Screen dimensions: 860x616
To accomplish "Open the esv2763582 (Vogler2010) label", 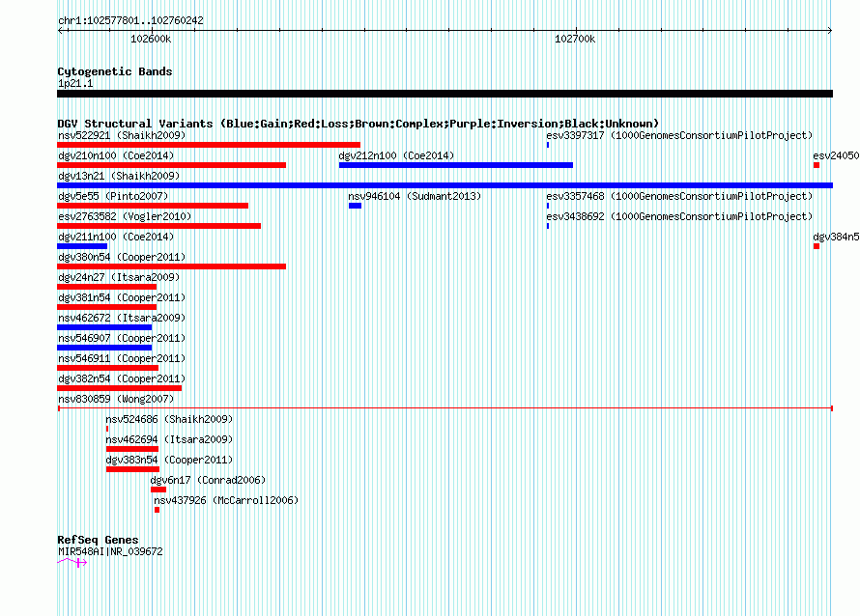I will pyautogui.click(x=125, y=216).
